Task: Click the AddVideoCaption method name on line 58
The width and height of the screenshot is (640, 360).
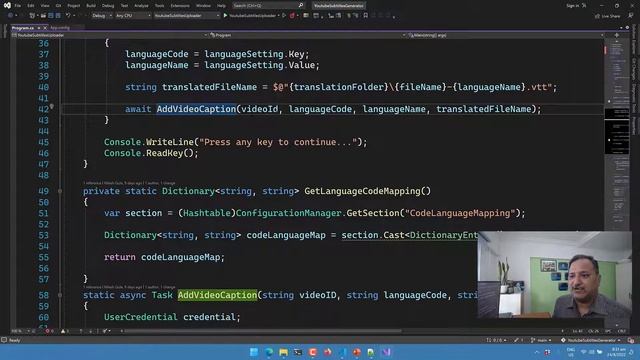Action: click(217, 295)
